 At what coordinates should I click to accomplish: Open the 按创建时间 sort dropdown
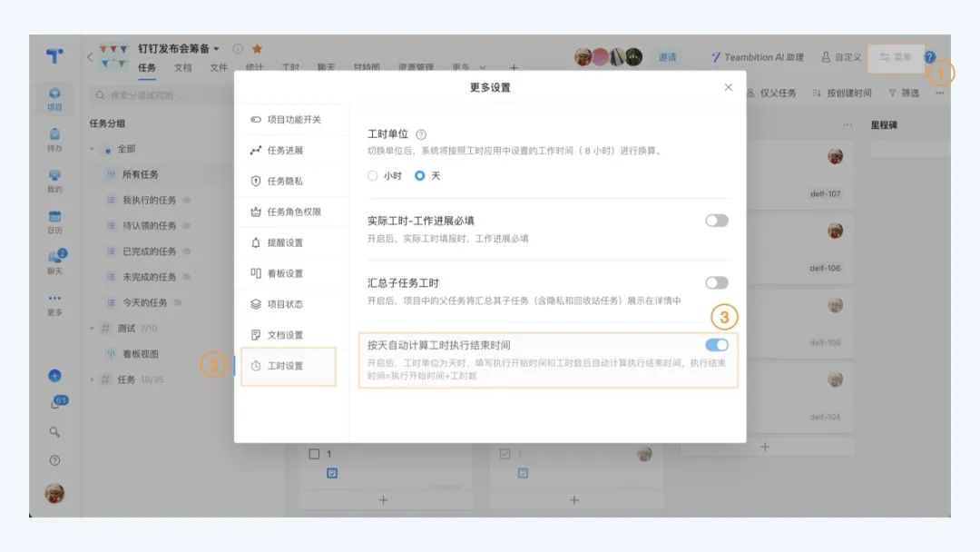842,94
